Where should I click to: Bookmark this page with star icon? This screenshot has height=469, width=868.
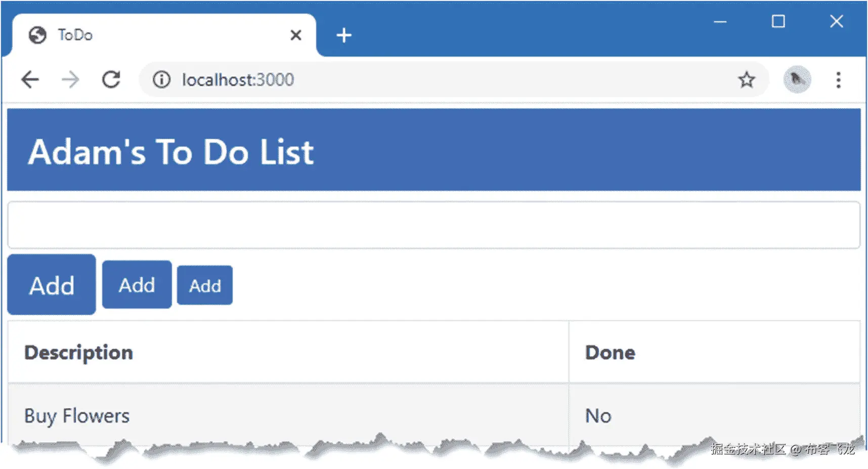pos(746,79)
